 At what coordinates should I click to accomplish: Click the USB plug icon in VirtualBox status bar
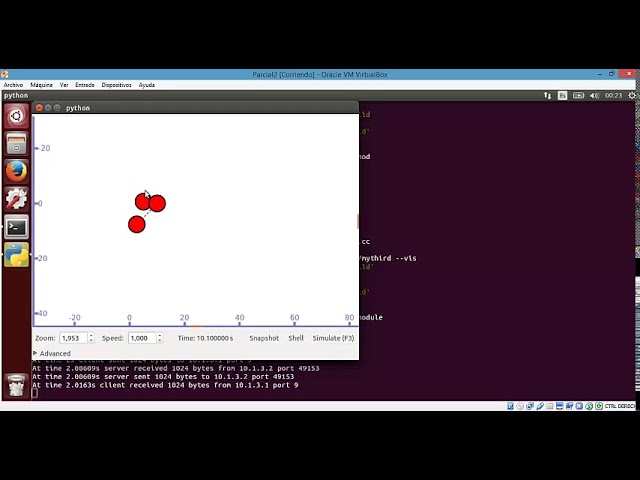point(540,406)
